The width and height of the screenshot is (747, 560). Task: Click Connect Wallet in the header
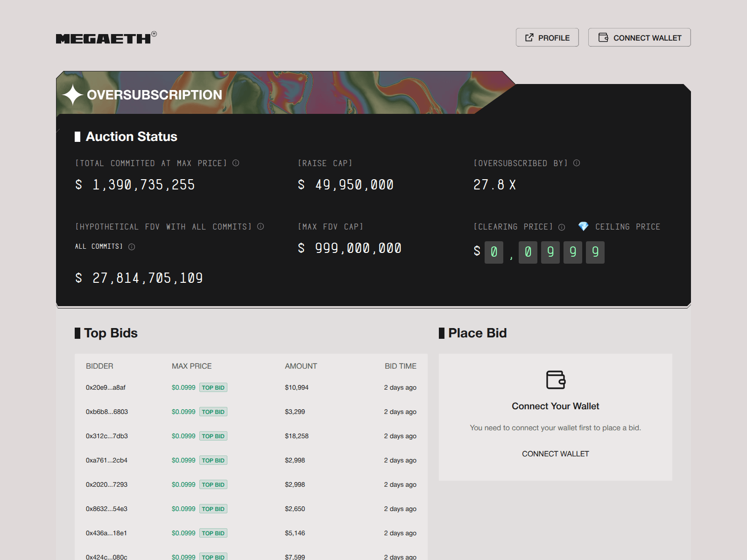click(x=640, y=37)
